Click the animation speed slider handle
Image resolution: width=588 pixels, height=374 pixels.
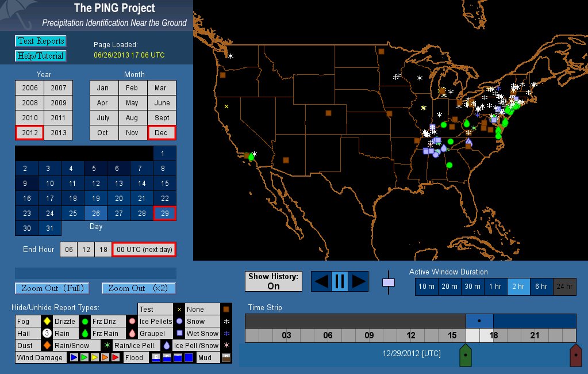click(x=389, y=282)
